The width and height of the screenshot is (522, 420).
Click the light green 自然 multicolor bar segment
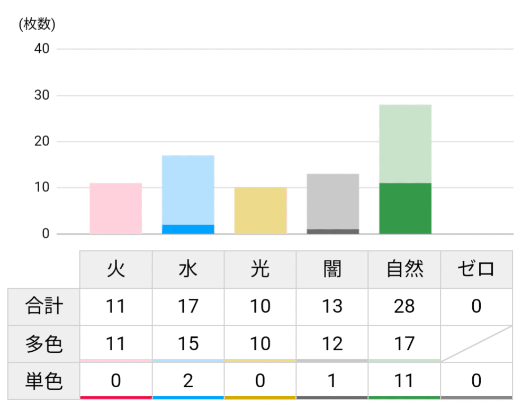(405, 144)
